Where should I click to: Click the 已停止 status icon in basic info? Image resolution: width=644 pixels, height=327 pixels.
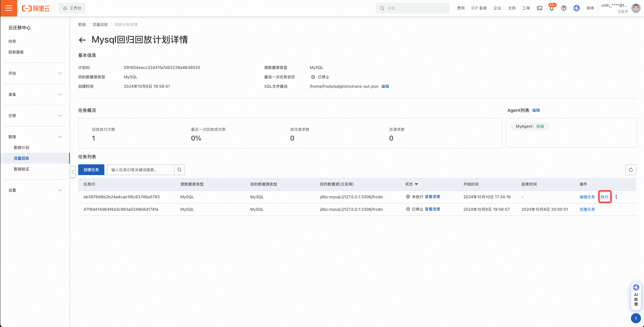click(x=313, y=77)
